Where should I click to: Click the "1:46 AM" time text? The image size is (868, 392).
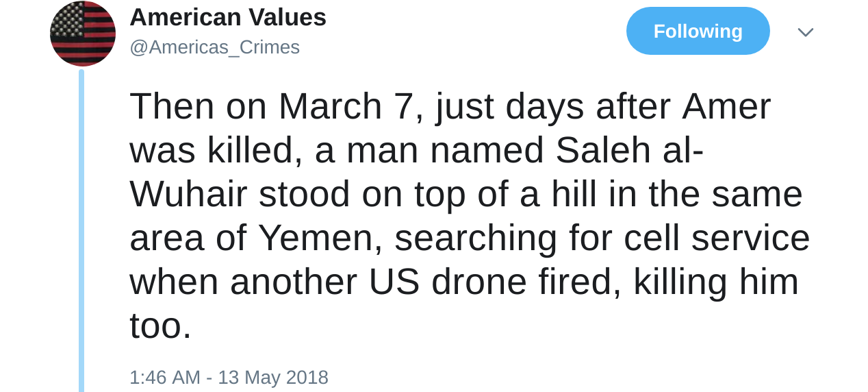[164, 377]
